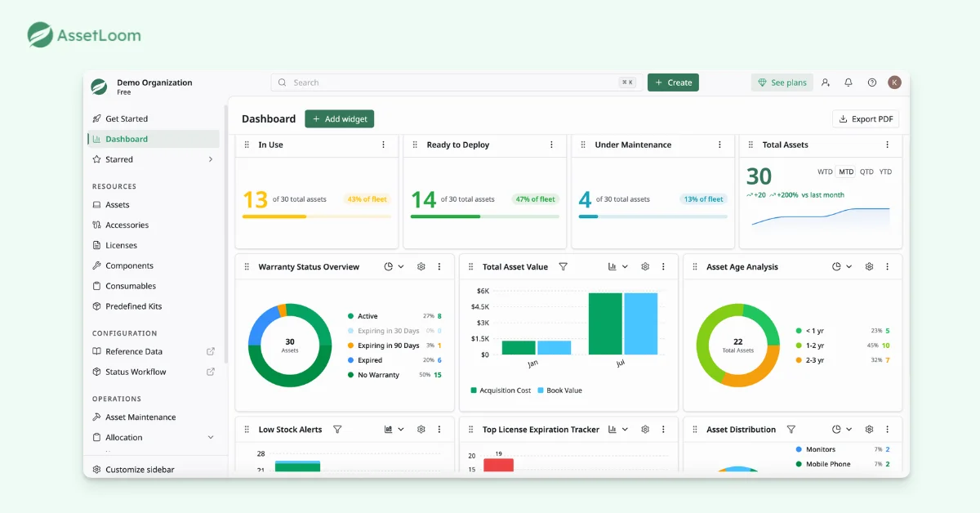The width and height of the screenshot is (980, 513).
Task: Open Predefined Kits in sidebar
Action: click(154, 306)
